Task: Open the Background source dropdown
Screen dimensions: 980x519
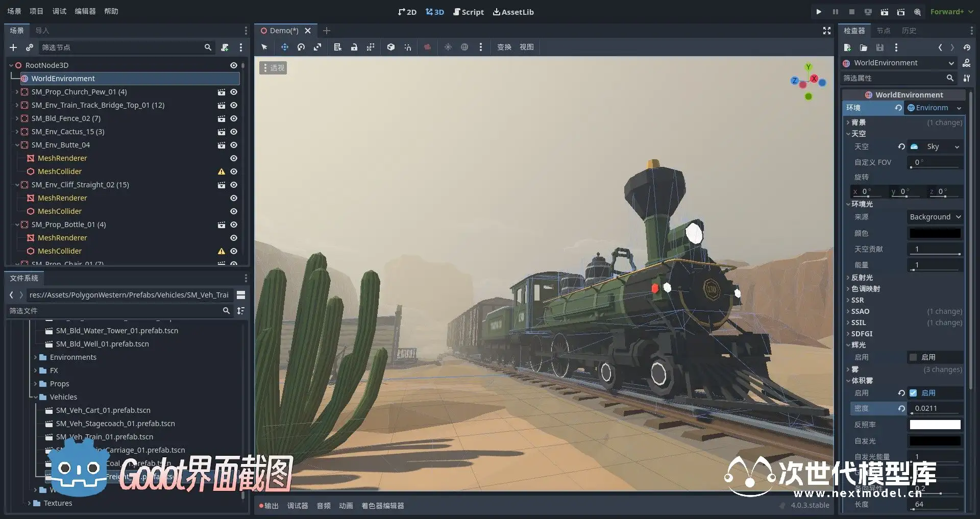Action: (935, 217)
